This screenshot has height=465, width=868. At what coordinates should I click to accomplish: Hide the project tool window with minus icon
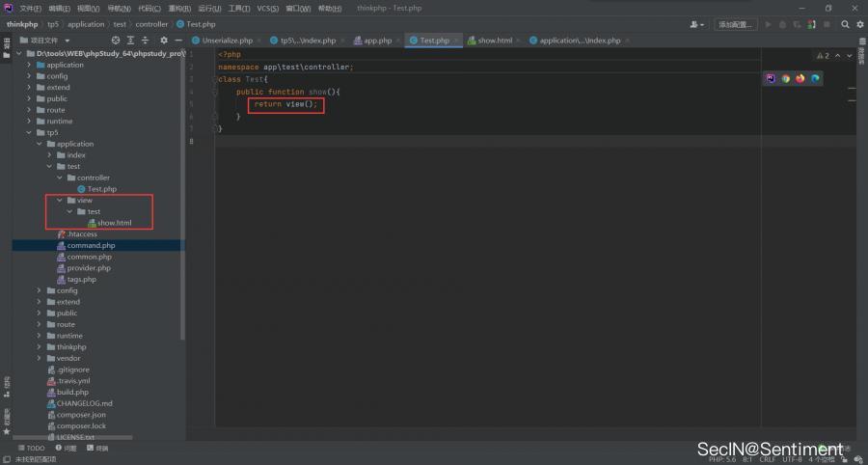(x=178, y=41)
